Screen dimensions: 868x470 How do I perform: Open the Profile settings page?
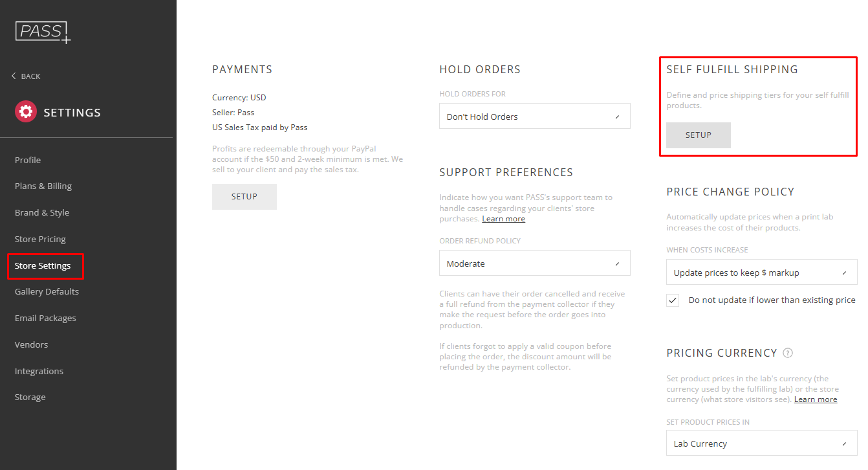(x=28, y=160)
